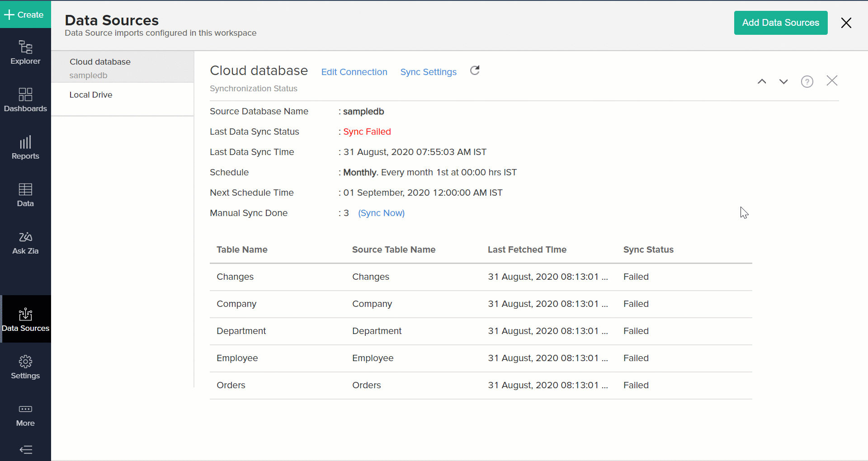Open the Reports section icon
This screenshot has height=461, width=868.
(x=25, y=148)
